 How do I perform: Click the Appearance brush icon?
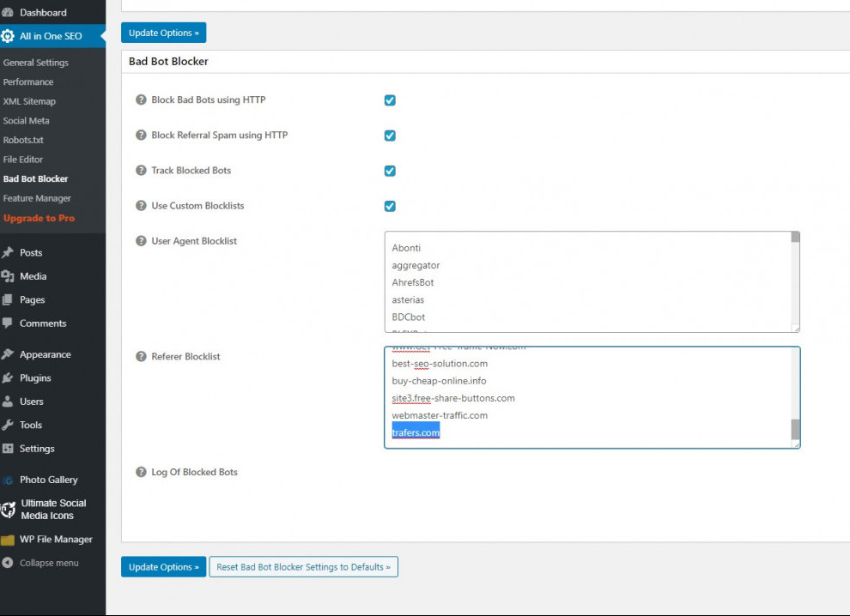(x=8, y=354)
